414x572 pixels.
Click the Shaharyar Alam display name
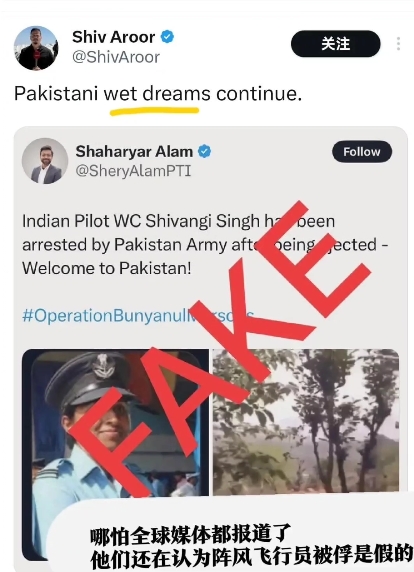(134, 151)
